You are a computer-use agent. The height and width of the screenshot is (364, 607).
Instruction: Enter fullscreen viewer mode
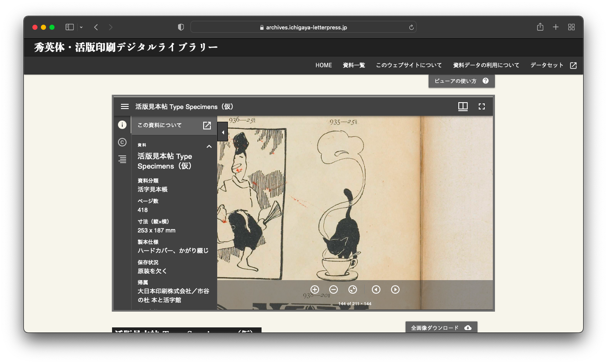[482, 106]
